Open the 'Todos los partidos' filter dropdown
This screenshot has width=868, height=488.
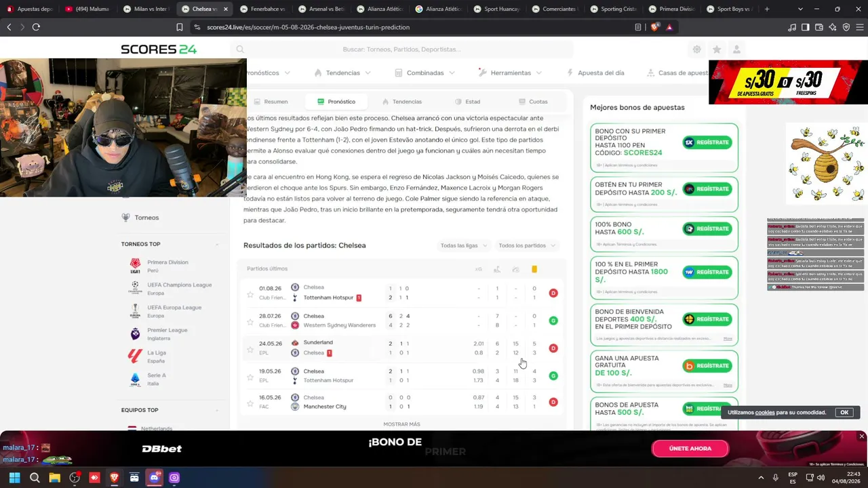tap(526, 245)
